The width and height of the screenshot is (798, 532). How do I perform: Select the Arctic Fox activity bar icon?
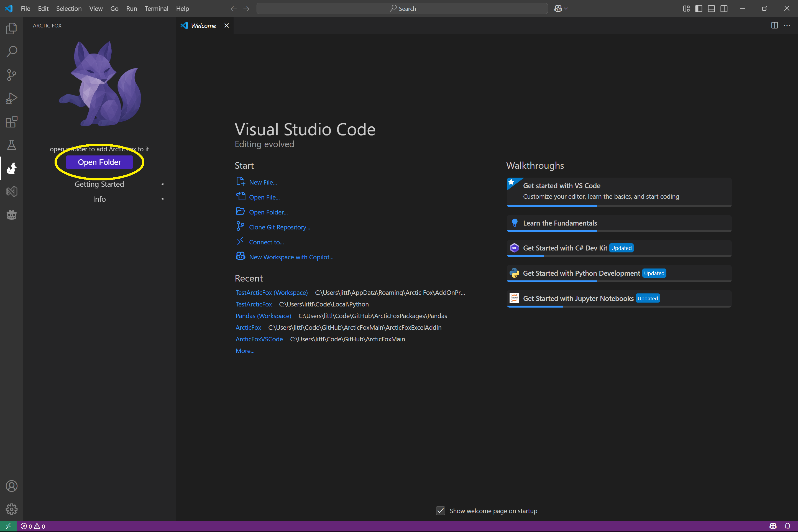12,168
